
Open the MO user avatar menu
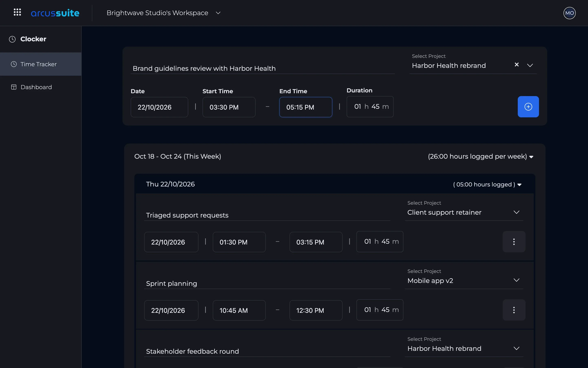coord(569,13)
